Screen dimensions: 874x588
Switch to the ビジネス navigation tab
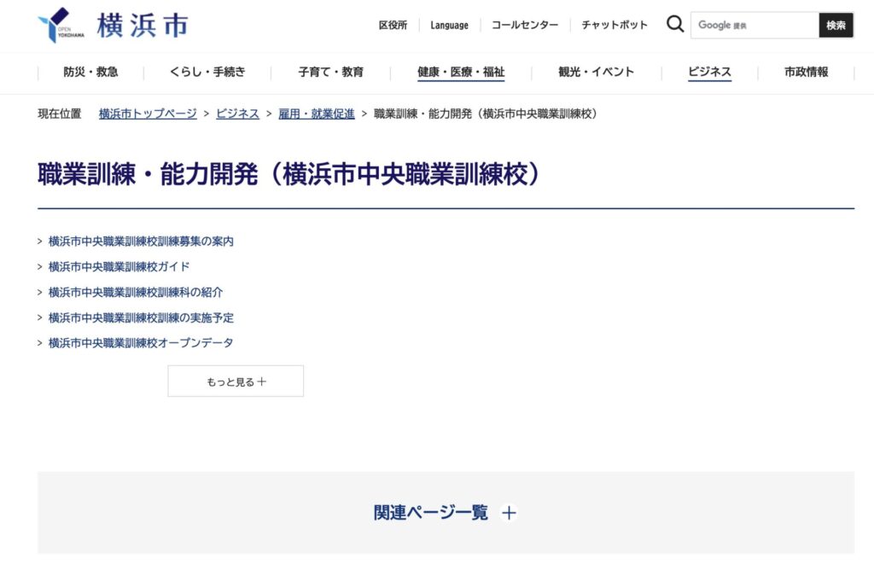point(708,73)
